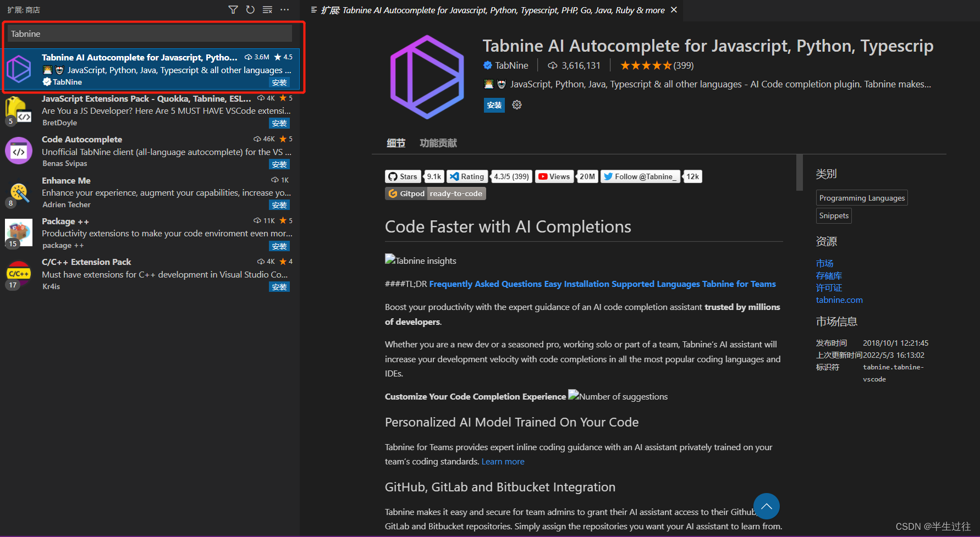980x537 pixels.
Task: Click the Follow @Tabnine_ Twitter badge
Action: point(651,176)
